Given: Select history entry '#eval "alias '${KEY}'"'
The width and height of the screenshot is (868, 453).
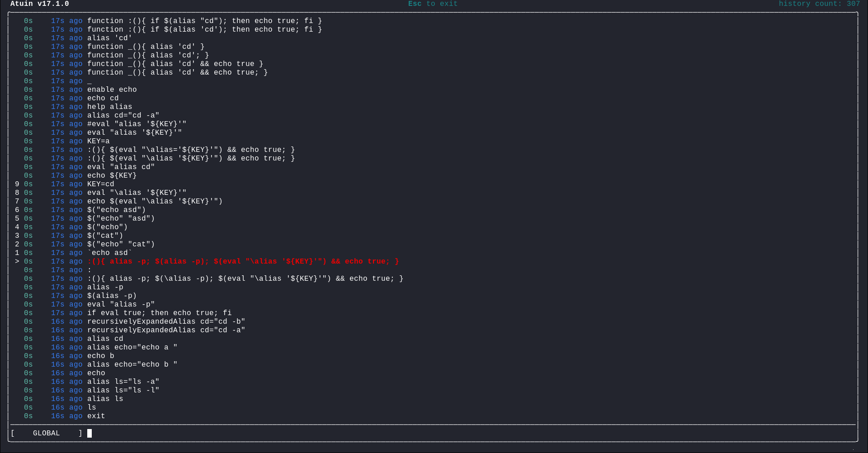Looking at the screenshot, I should [x=137, y=124].
